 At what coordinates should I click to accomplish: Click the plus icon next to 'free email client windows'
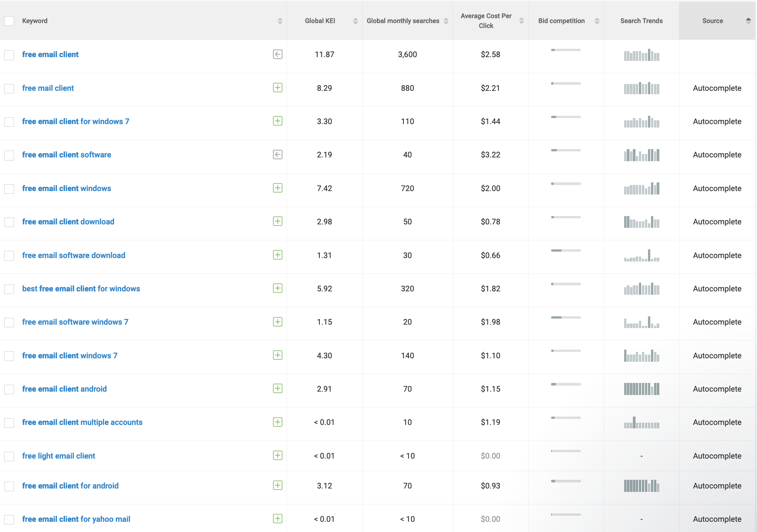(278, 188)
